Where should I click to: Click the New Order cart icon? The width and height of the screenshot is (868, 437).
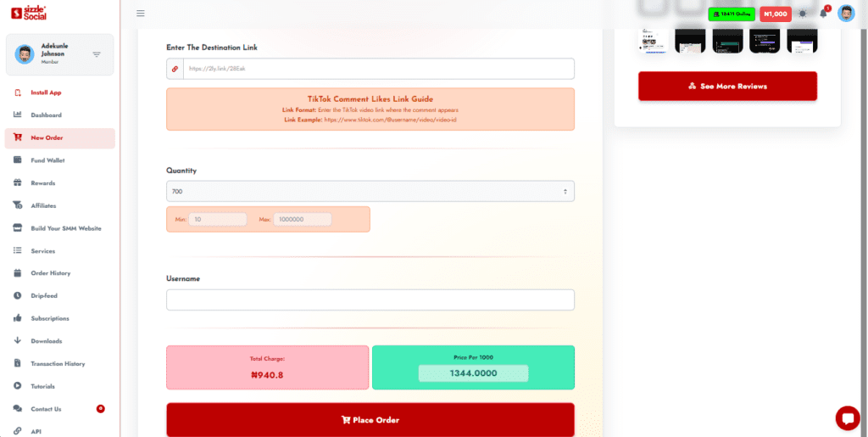click(x=18, y=137)
